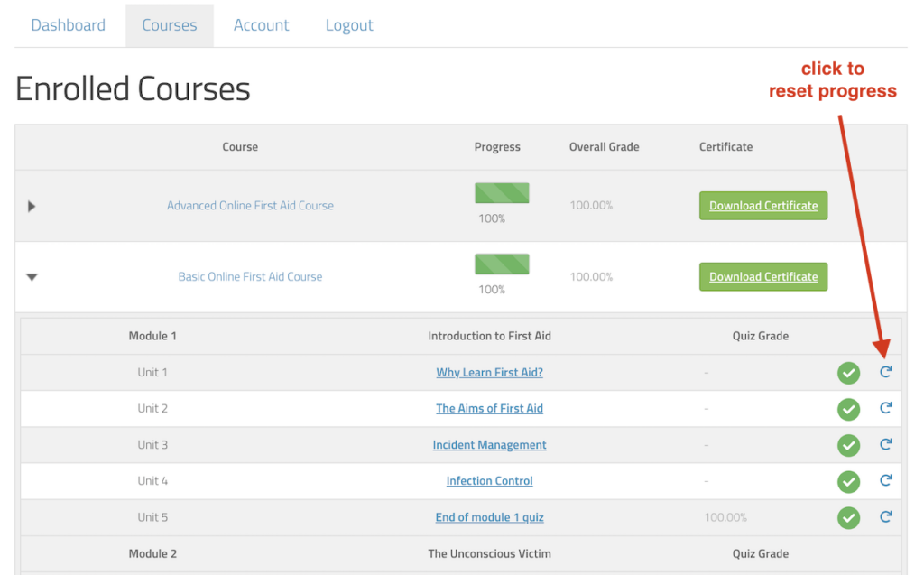924x575 pixels.
Task: Click the completion checkmark for Infection Control
Action: tap(848, 481)
